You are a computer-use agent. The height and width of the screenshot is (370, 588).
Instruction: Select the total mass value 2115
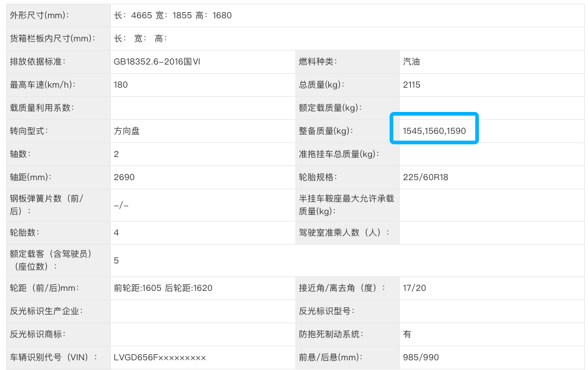click(412, 85)
